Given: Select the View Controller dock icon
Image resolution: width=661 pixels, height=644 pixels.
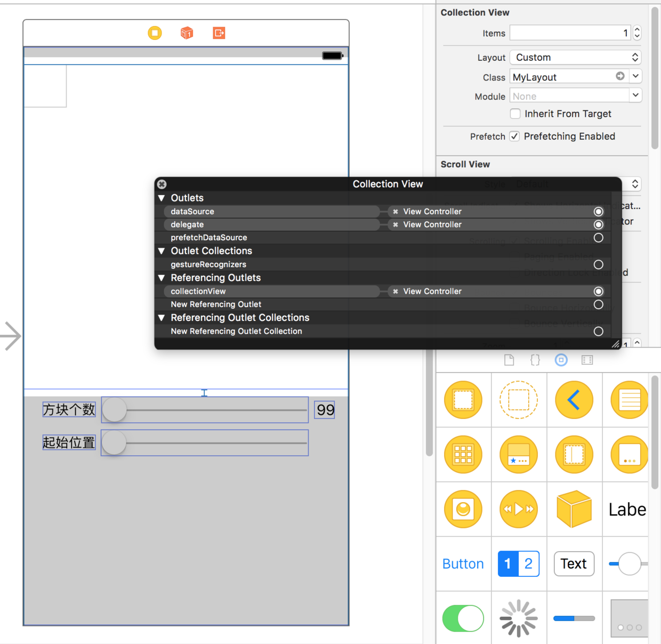Looking at the screenshot, I should tap(155, 33).
